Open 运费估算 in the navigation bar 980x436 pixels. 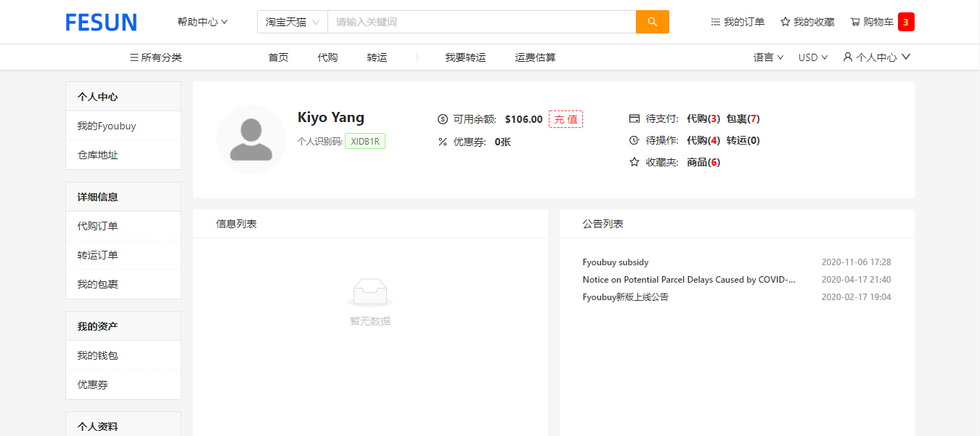[535, 57]
